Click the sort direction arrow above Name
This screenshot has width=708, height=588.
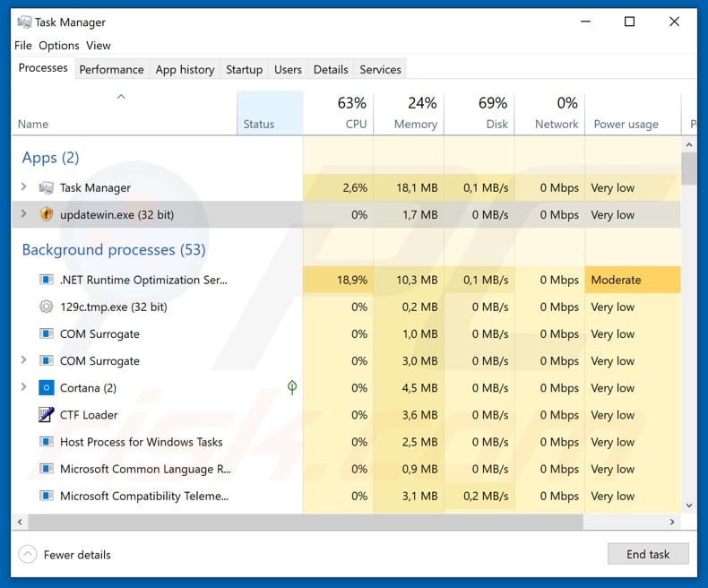[121, 97]
